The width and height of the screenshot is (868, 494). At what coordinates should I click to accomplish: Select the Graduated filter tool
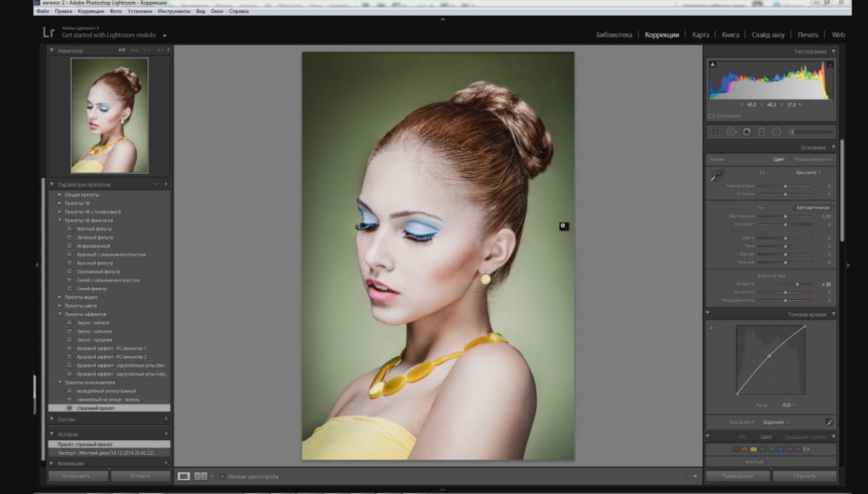[x=761, y=132]
